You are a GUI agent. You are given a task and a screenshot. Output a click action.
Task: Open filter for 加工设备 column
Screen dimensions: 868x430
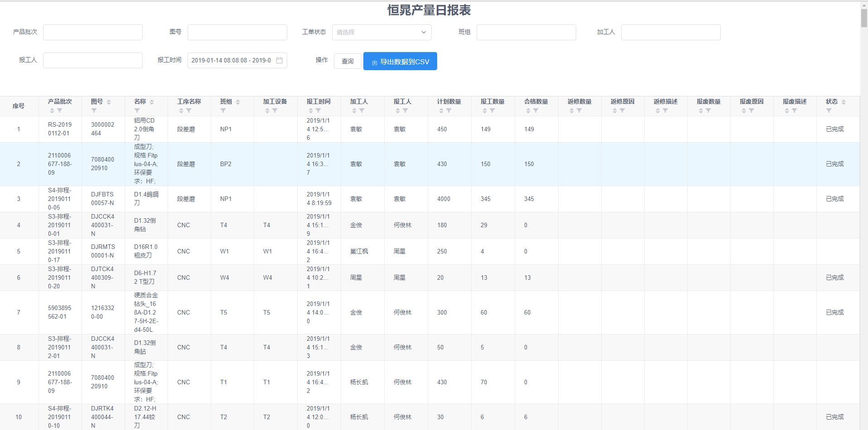tap(275, 110)
